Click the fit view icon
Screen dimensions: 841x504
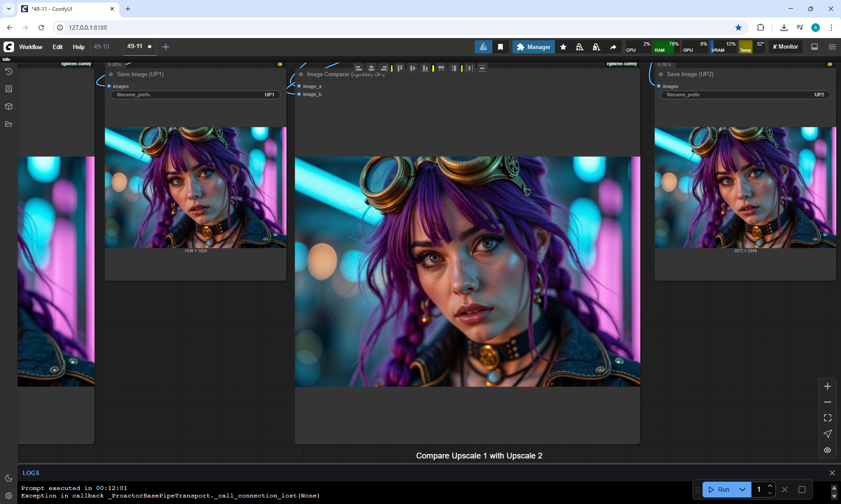click(x=827, y=418)
